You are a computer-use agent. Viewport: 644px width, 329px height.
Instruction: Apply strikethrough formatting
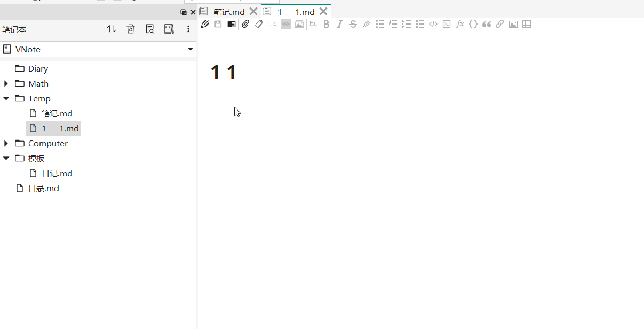(x=353, y=24)
